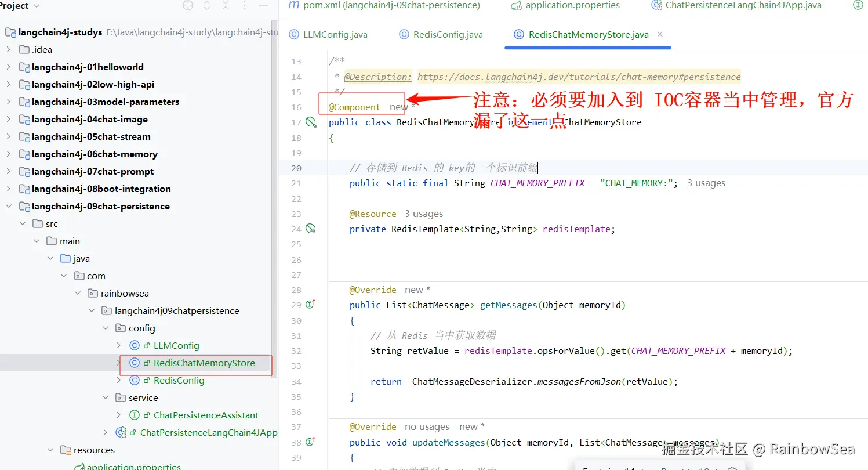Collapse the langchain4j-09chat-persistence module

tap(9, 206)
